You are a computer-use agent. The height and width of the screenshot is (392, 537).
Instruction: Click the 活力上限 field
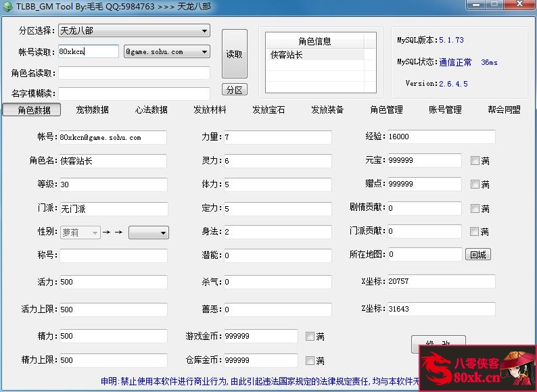click(114, 310)
